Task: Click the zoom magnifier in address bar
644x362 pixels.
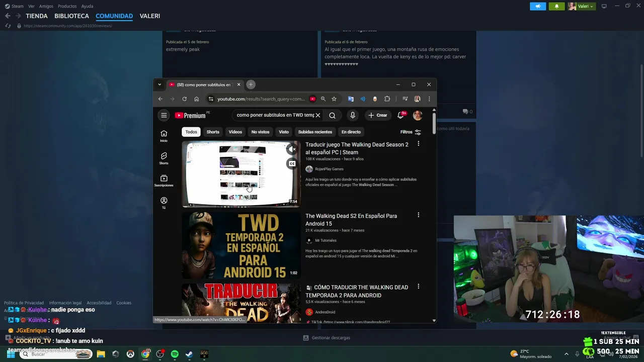Action: (323, 99)
